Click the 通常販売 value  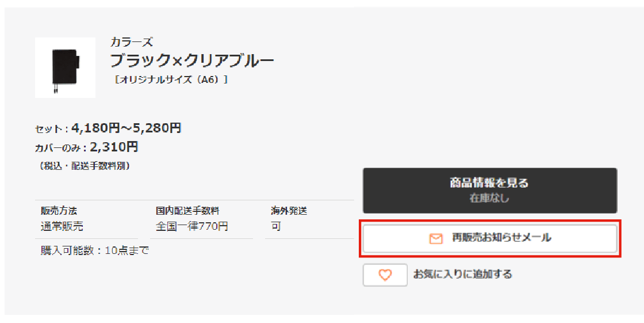[x=62, y=226]
